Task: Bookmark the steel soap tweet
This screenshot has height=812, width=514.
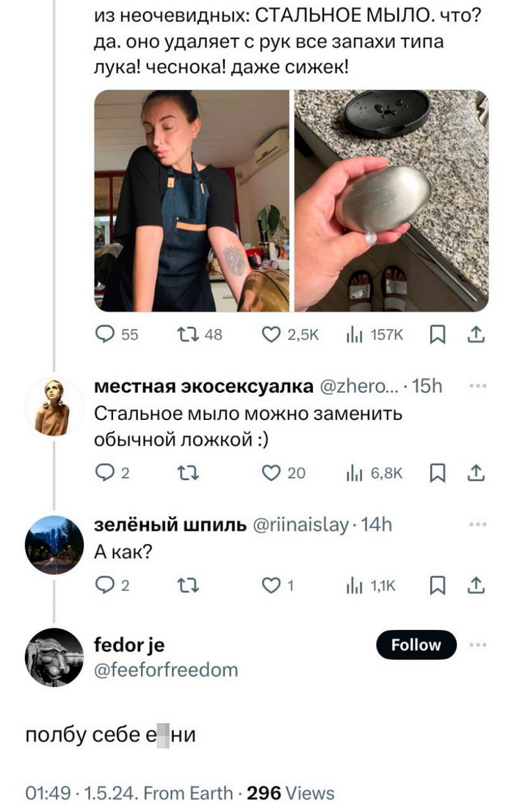Action: [438, 335]
